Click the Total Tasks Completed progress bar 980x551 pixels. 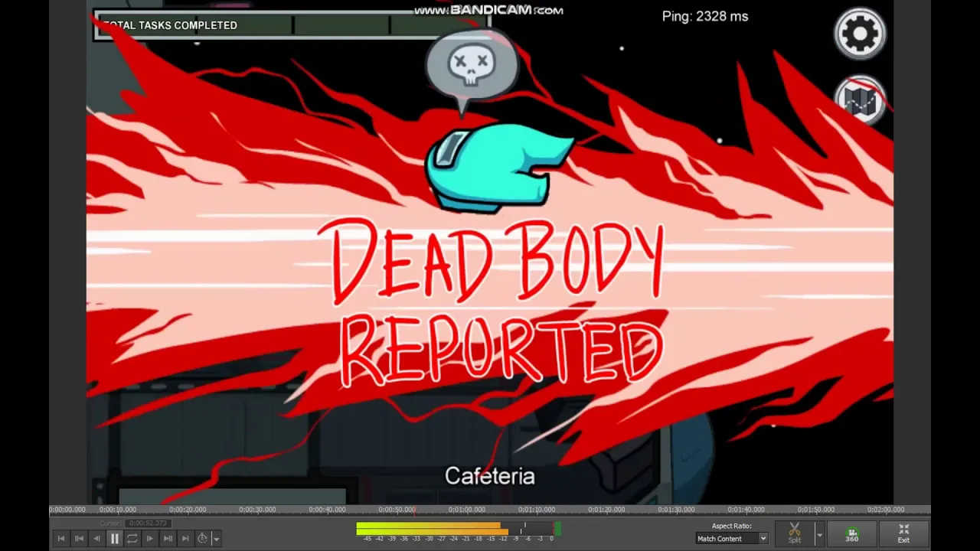coord(291,25)
